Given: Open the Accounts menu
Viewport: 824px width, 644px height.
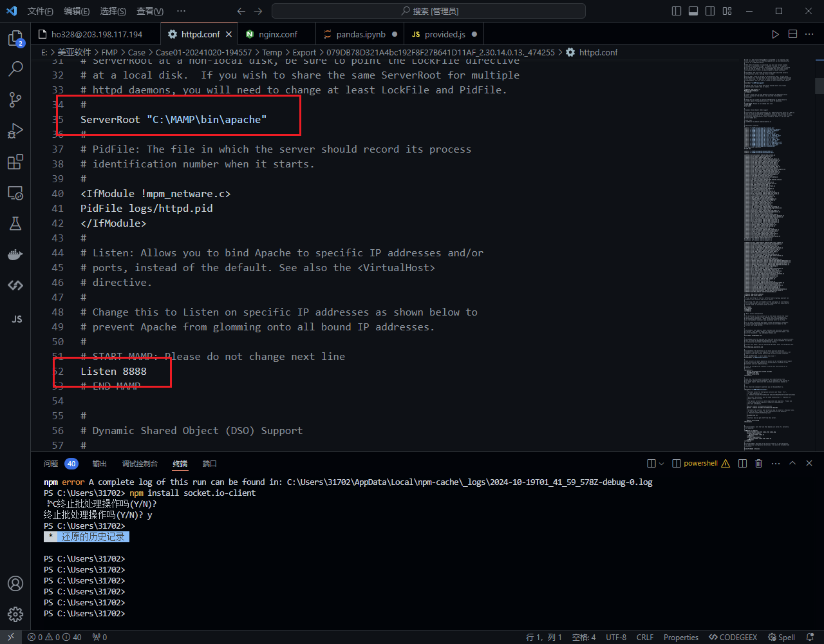Looking at the screenshot, I should coord(15,583).
